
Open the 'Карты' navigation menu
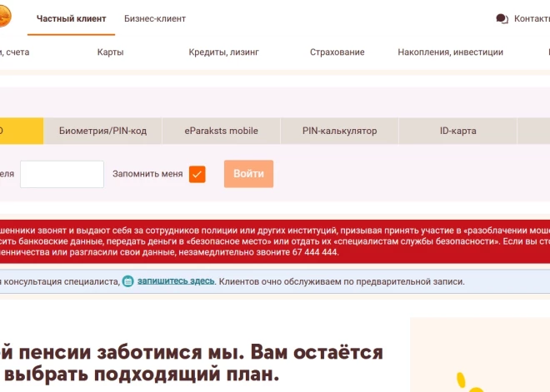tap(110, 52)
